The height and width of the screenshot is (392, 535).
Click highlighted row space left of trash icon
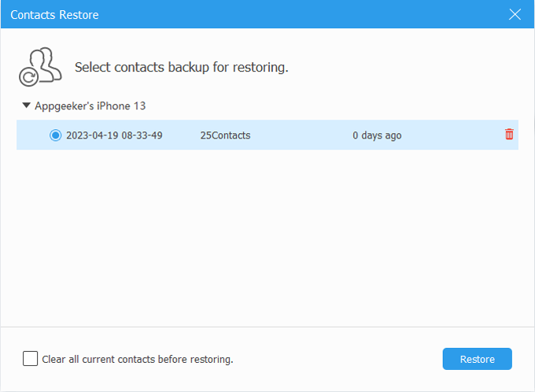point(456,135)
